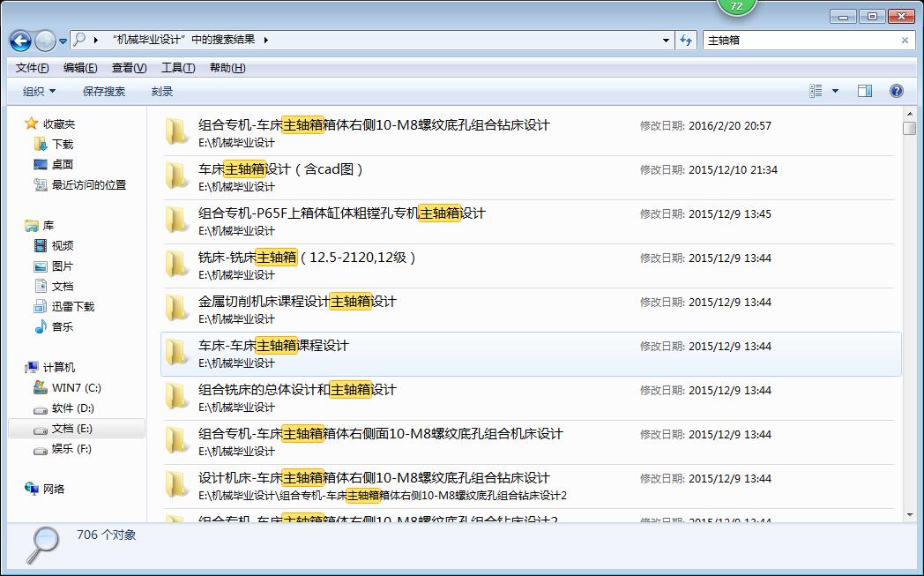924x576 pixels.
Task: Select folder icon of 组合专机-P65F上箱体缸体粗镗孔专机主轴箱设计
Action: (x=176, y=220)
